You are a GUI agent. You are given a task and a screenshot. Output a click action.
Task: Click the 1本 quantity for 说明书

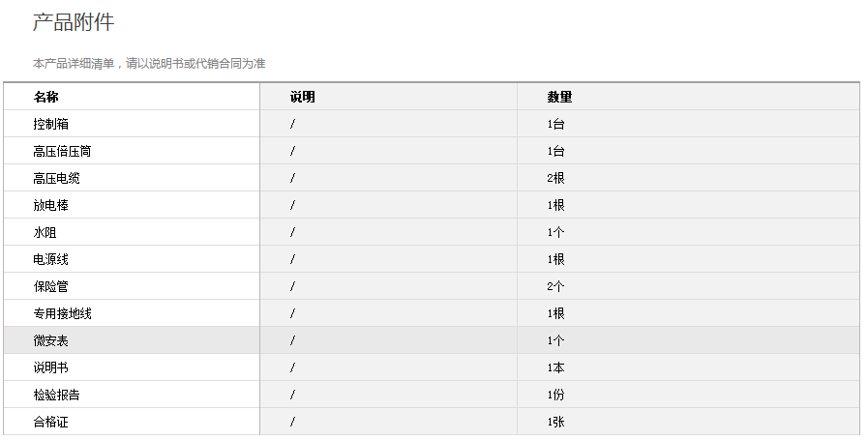click(555, 367)
